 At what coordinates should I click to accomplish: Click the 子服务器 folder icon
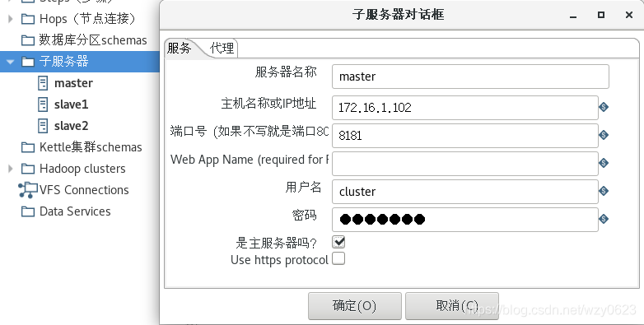(28, 62)
